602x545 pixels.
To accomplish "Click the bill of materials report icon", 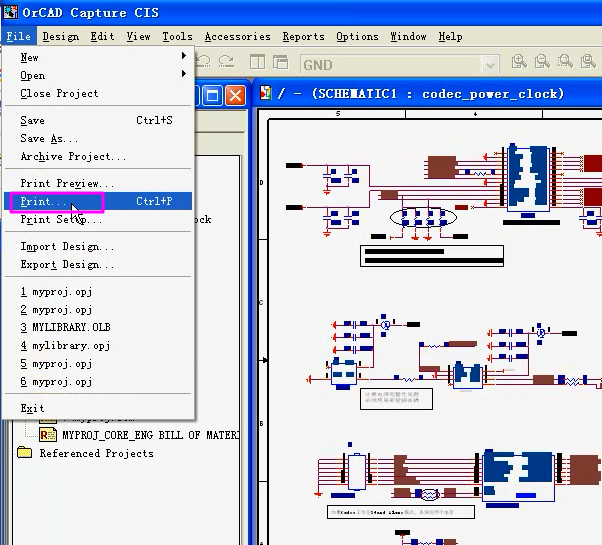I will pos(48,435).
